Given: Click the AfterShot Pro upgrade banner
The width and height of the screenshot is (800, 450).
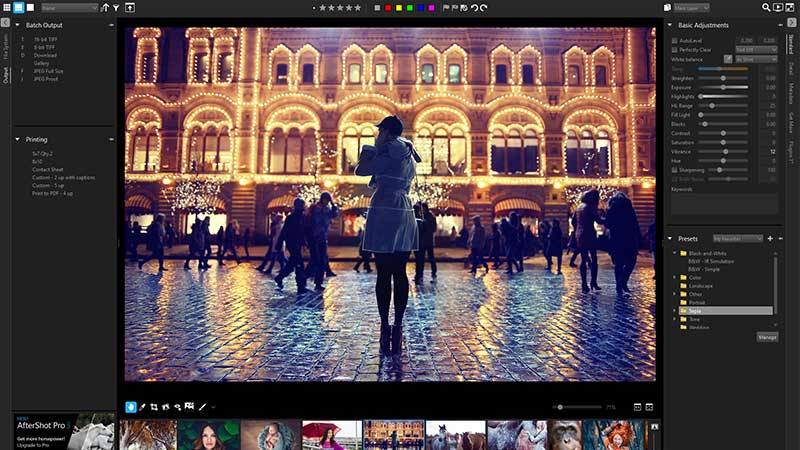Looking at the screenshot, I should pyautogui.click(x=64, y=431).
